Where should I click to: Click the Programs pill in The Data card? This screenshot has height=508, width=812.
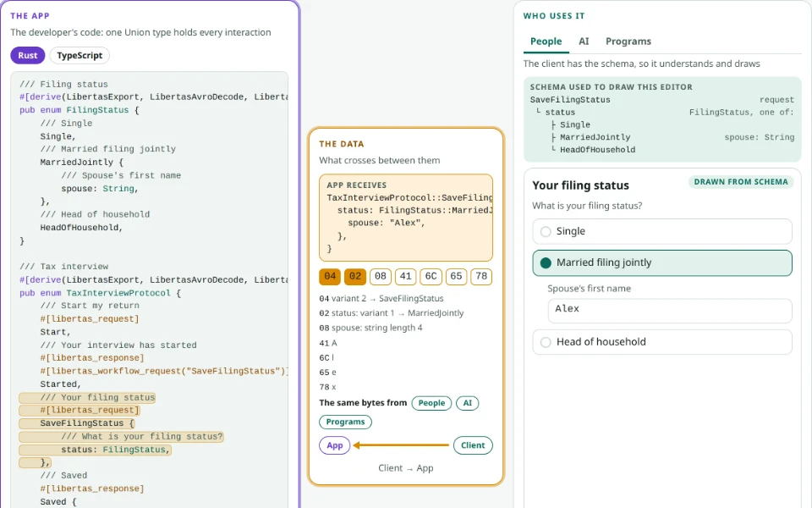click(345, 422)
